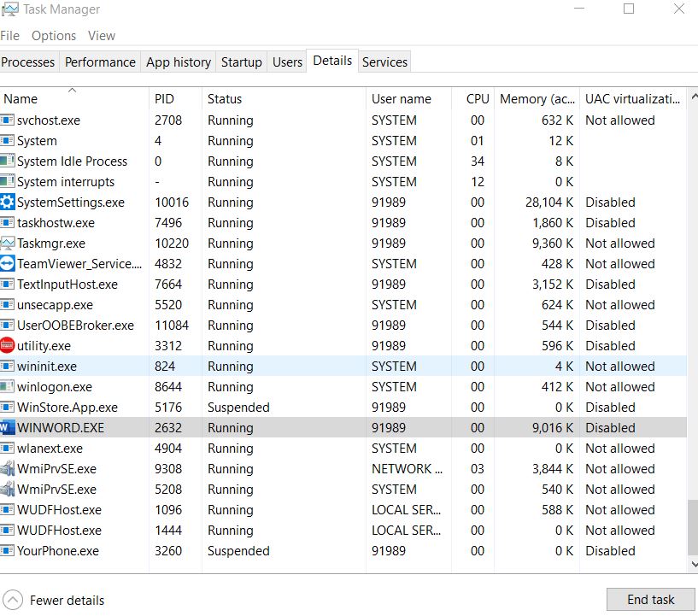Click the wininit.exe icon
698x616 pixels.
pos(7,367)
